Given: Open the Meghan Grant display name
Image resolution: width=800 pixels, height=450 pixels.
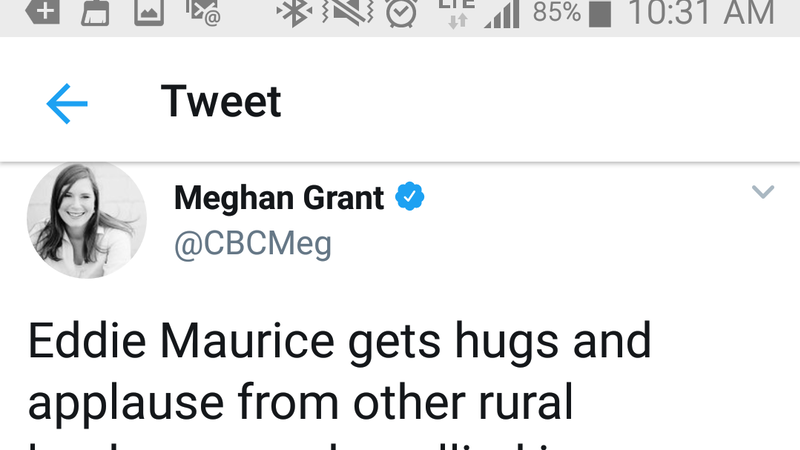Looking at the screenshot, I should (x=279, y=198).
